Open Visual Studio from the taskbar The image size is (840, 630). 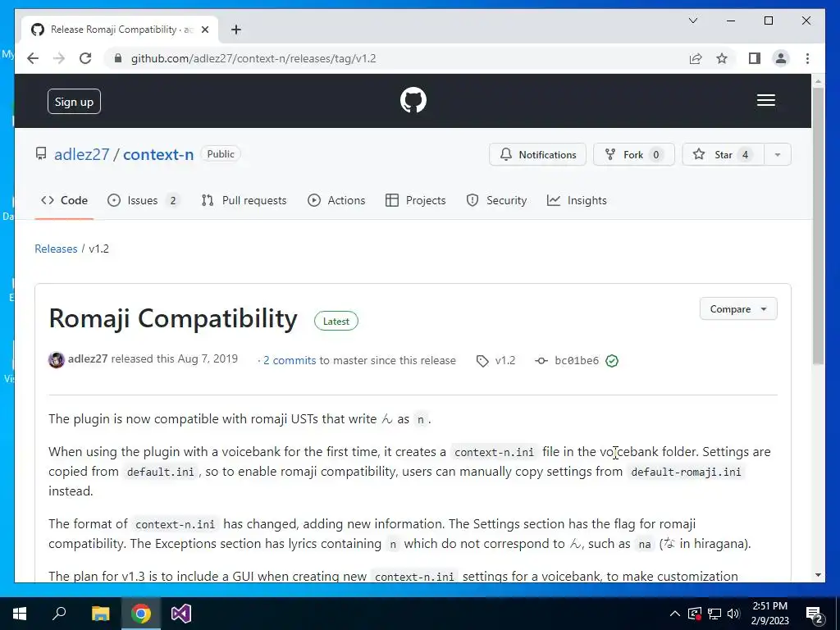point(181,614)
